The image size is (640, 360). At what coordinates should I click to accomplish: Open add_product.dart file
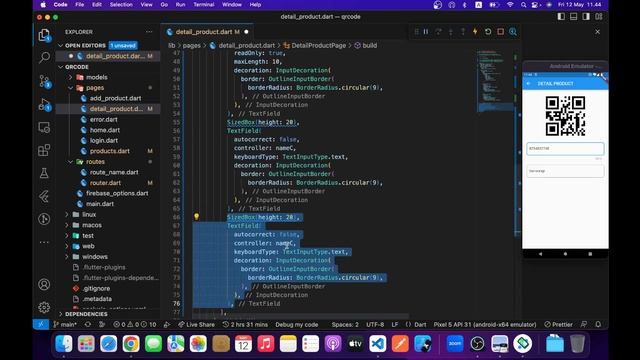[x=115, y=98]
